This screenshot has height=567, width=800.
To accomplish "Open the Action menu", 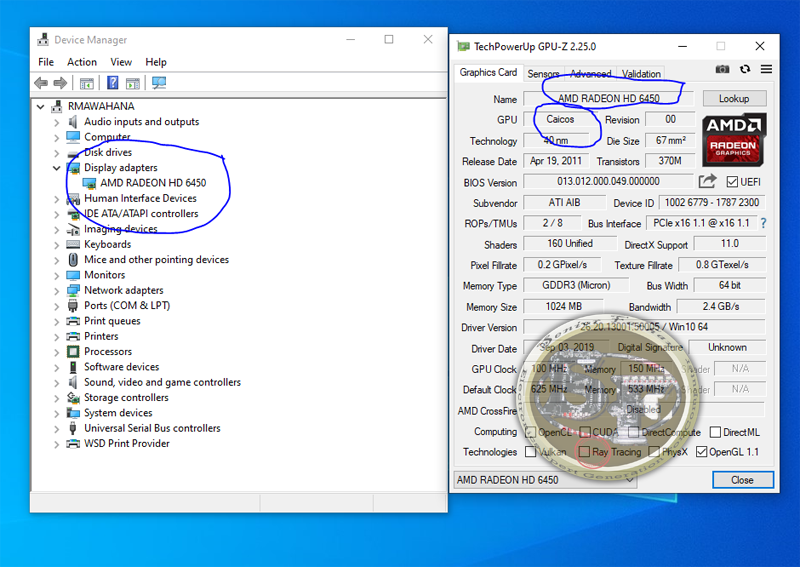I will 82,62.
